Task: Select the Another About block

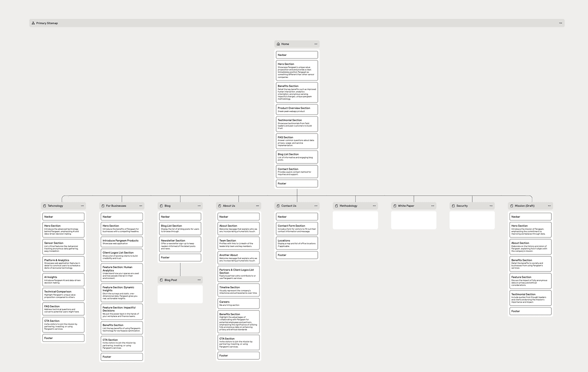Action: tap(239, 258)
